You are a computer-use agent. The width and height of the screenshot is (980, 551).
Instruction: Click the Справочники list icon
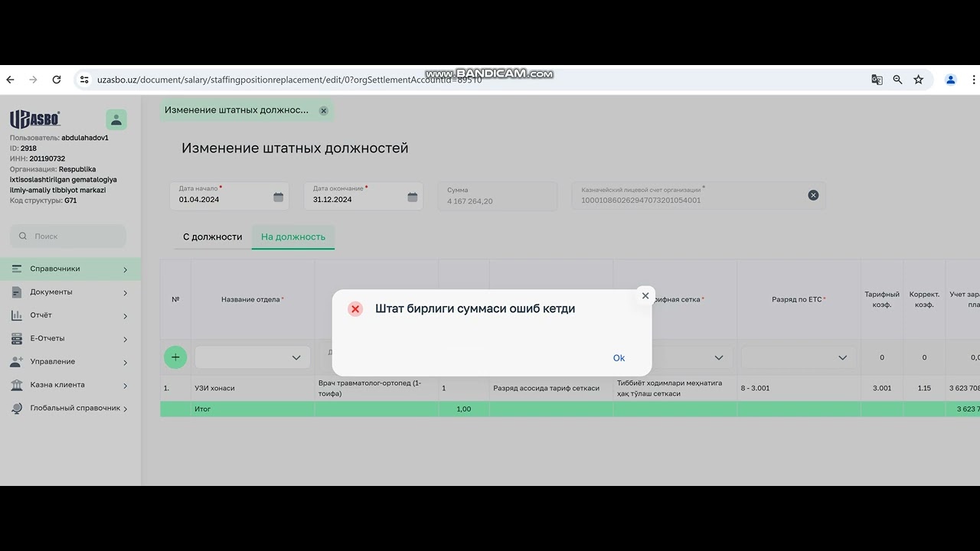click(x=16, y=269)
